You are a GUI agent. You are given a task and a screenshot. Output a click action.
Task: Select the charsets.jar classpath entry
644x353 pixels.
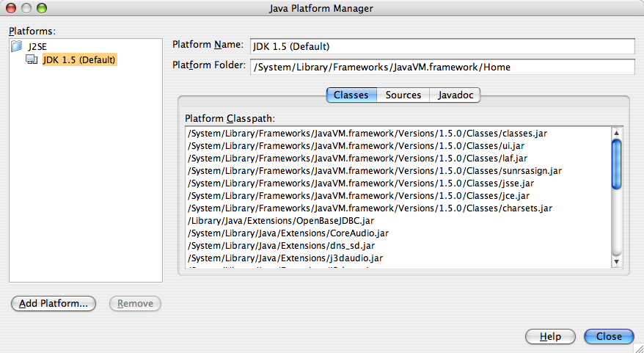tap(370, 208)
